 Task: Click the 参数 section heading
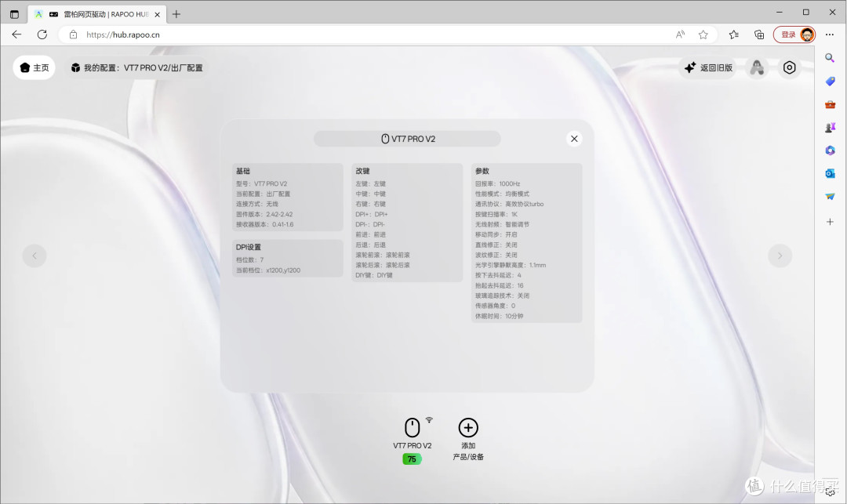[482, 171]
